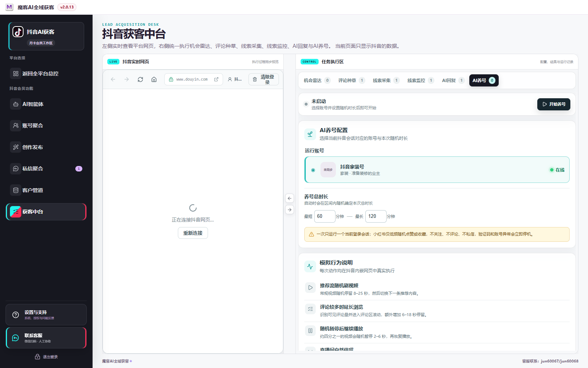The height and width of the screenshot is (368, 588).
Task: Expand panel with right arrow splitter button
Action: [290, 210]
